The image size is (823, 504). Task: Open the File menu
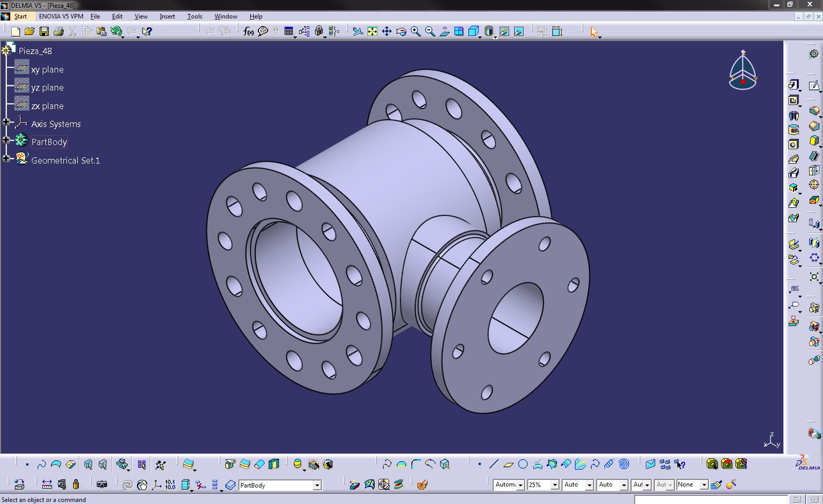[95, 16]
